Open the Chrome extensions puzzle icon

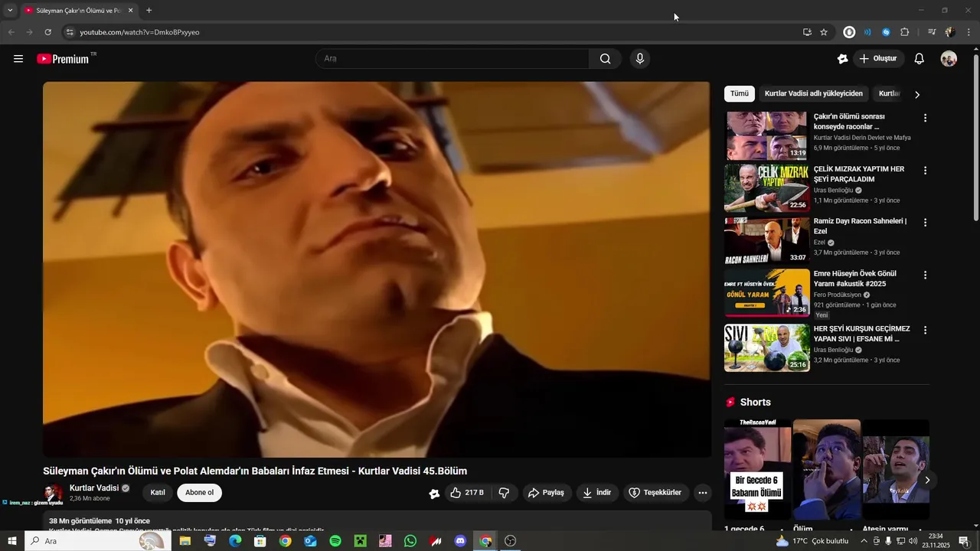tap(905, 32)
